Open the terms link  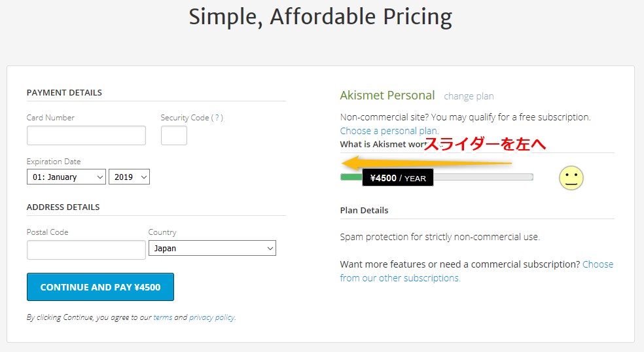(x=162, y=317)
